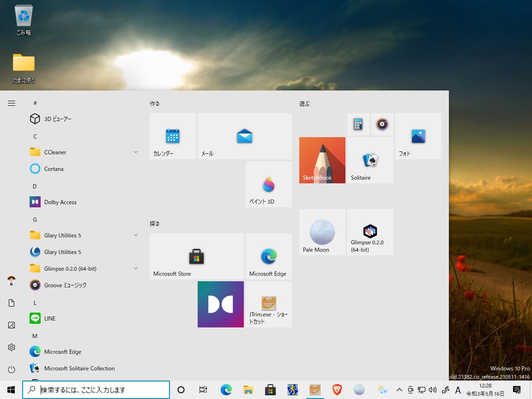Open Cortana circle on taskbar
The height and width of the screenshot is (399, 532).
point(181,390)
